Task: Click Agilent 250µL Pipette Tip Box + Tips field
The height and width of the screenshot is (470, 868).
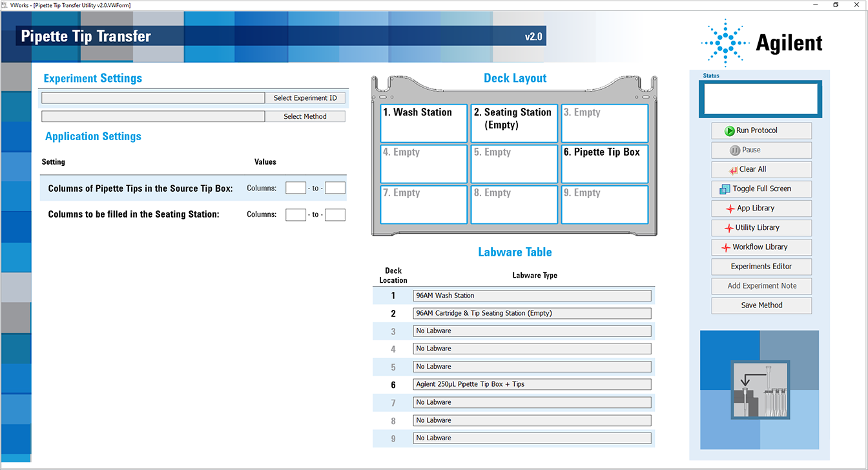Action: (x=532, y=384)
